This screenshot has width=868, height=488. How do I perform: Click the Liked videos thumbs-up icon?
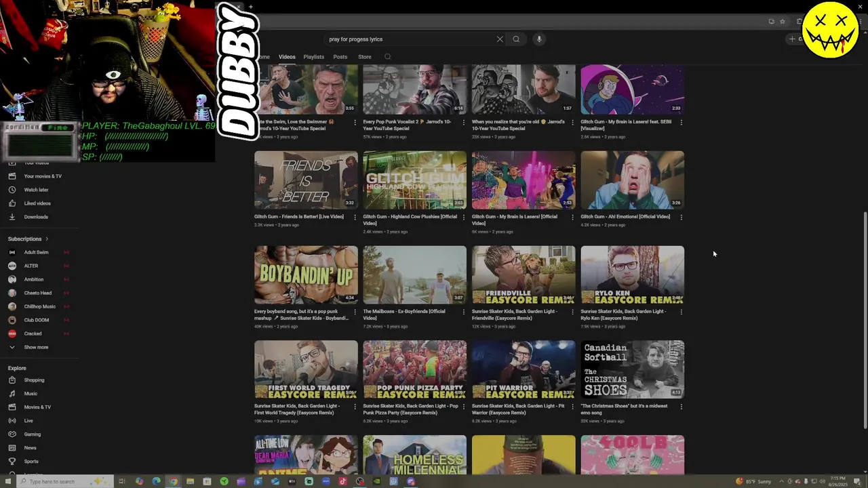click(12, 203)
